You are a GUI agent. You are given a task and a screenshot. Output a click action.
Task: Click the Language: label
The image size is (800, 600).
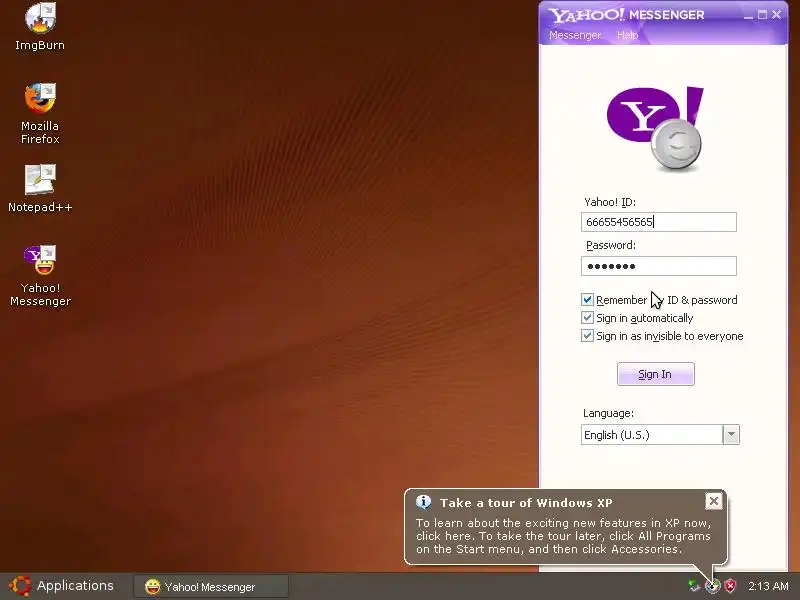click(x=608, y=413)
